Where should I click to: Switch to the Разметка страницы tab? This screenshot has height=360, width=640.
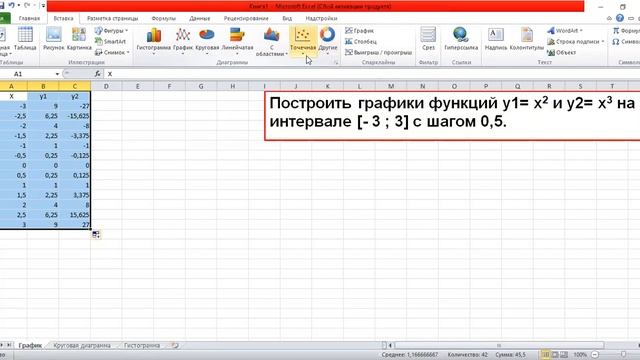point(113,18)
